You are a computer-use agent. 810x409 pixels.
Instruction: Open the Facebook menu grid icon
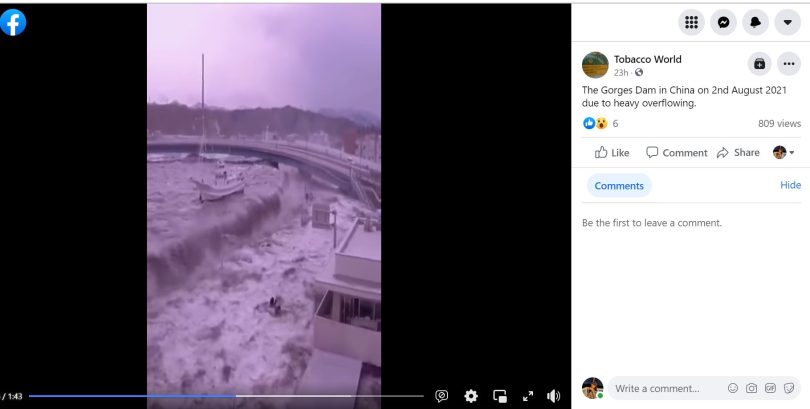pos(691,22)
